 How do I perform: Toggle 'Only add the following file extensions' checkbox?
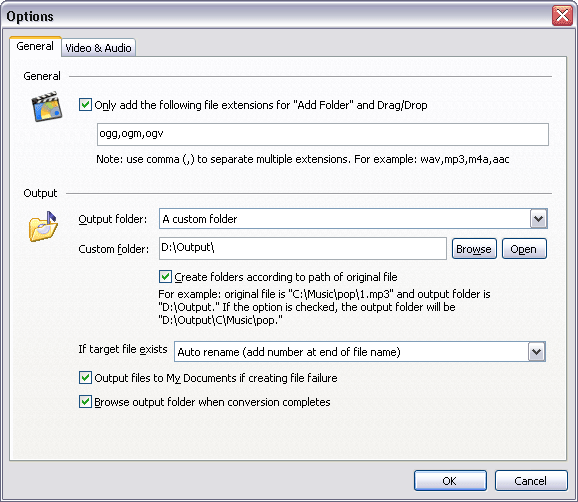(85, 105)
